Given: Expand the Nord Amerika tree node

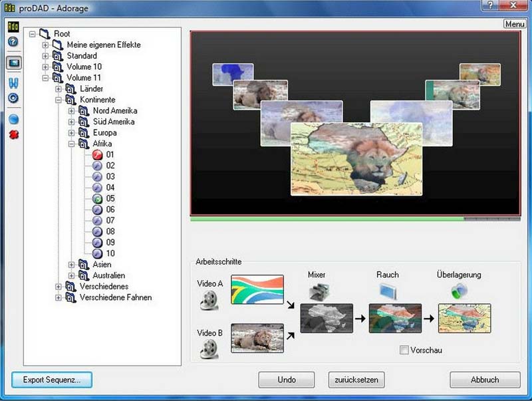Looking at the screenshot, I should point(70,110).
